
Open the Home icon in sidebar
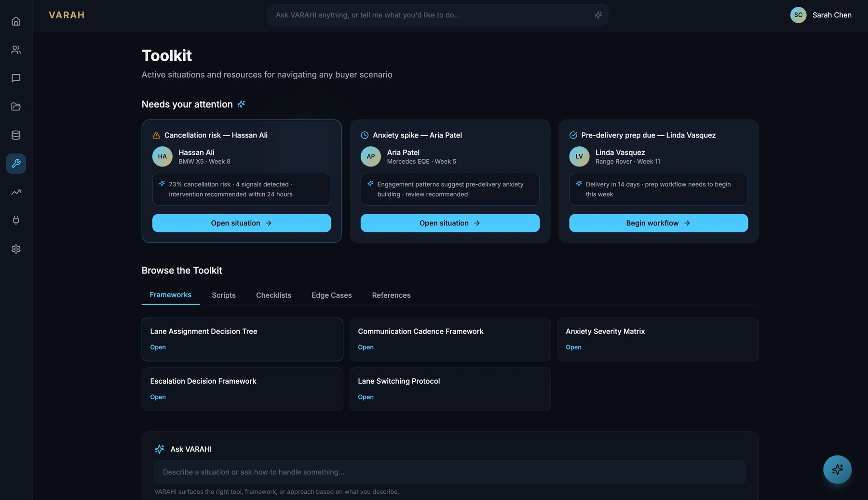[16, 21]
